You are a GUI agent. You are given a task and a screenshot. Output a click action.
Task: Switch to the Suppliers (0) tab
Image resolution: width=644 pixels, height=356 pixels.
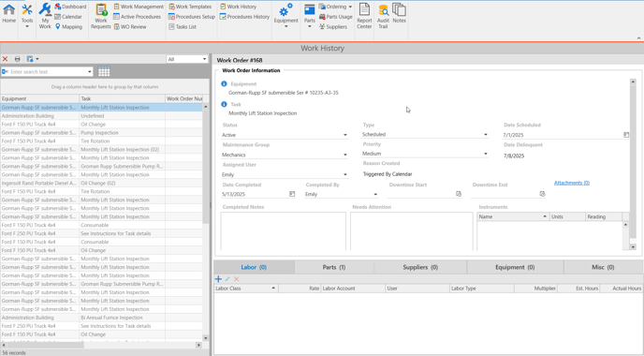point(420,267)
